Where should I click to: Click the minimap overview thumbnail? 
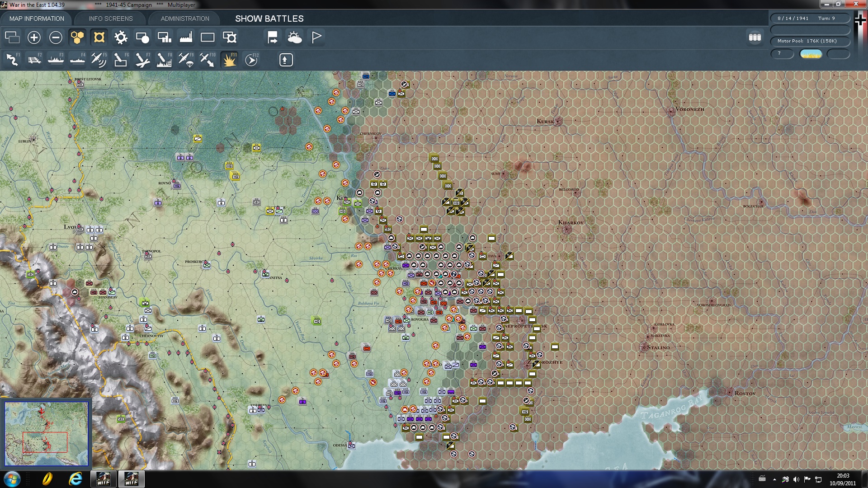click(46, 434)
